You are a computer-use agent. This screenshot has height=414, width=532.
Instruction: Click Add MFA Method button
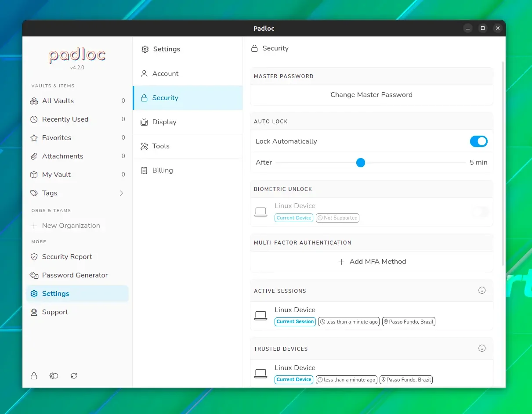[372, 262]
